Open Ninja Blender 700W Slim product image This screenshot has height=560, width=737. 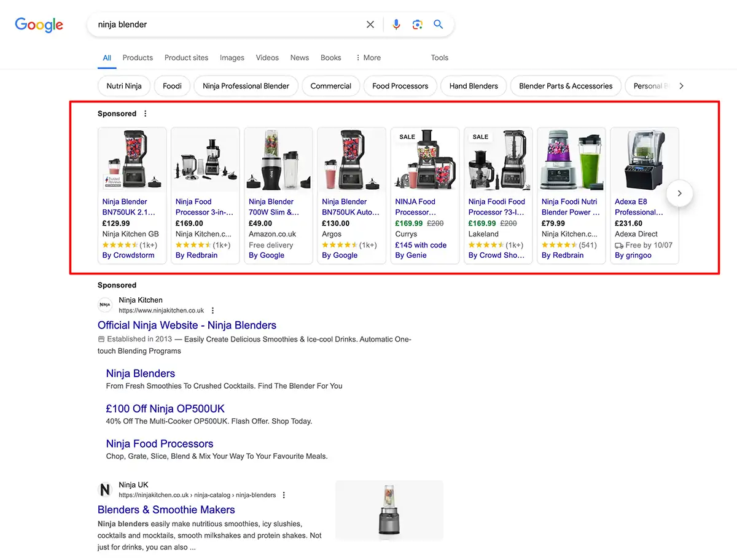click(278, 160)
